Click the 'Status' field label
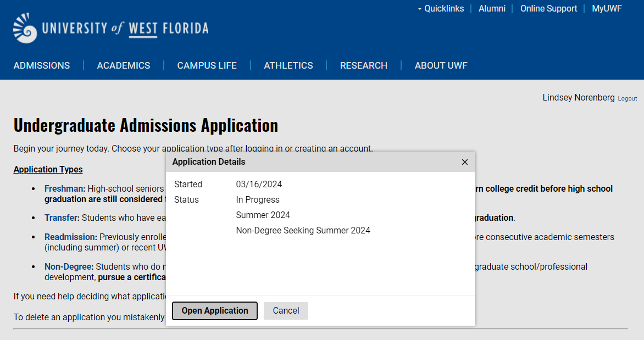This screenshot has height=340, width=644. [186, 200]
